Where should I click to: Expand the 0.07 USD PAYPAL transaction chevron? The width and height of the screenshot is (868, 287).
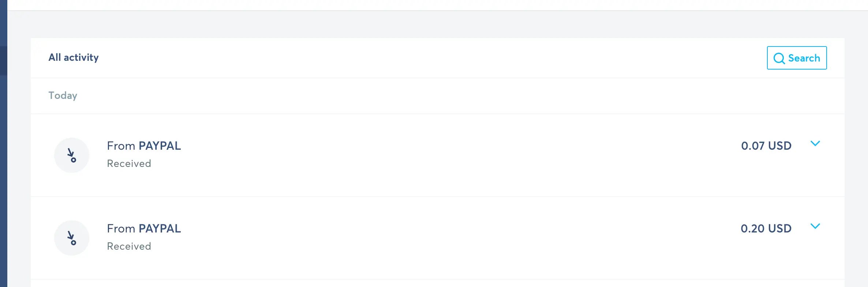pyautogui.click(x=815, y=143)
